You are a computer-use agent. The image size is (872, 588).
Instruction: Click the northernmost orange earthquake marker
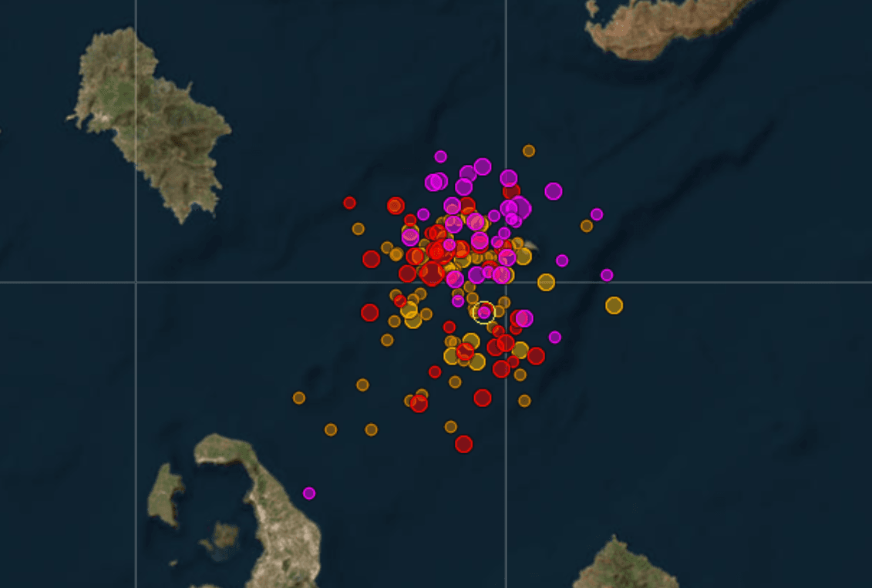click(x=529, y=151)
